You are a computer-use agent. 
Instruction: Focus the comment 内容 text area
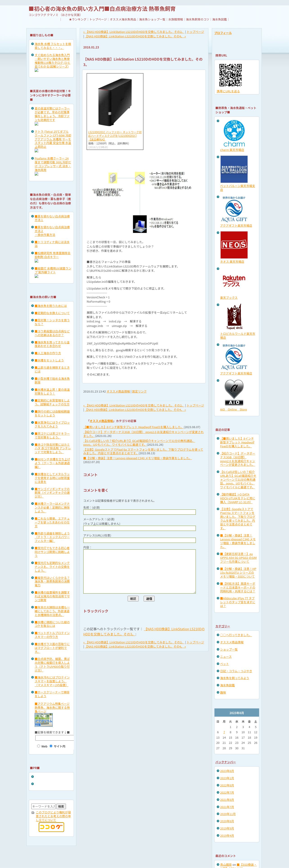139,571
